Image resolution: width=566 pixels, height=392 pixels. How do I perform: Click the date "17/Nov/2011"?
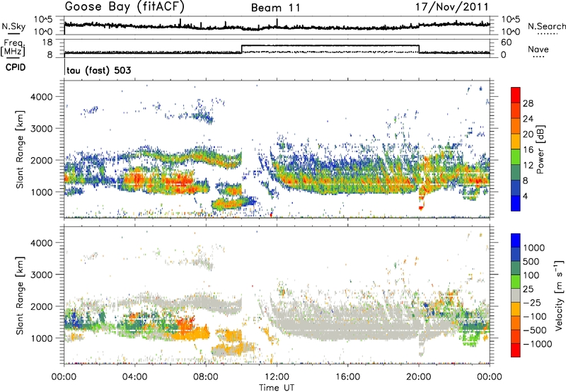tap(452, 7)
